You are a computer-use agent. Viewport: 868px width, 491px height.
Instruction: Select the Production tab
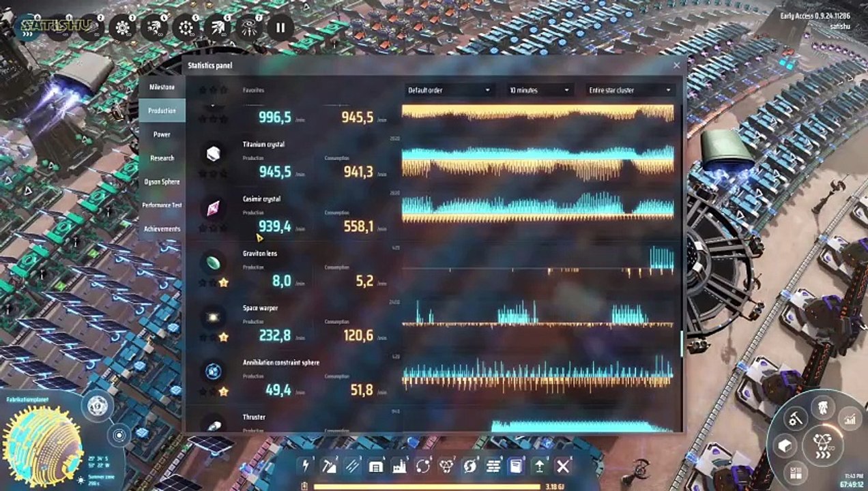point(162,110)
